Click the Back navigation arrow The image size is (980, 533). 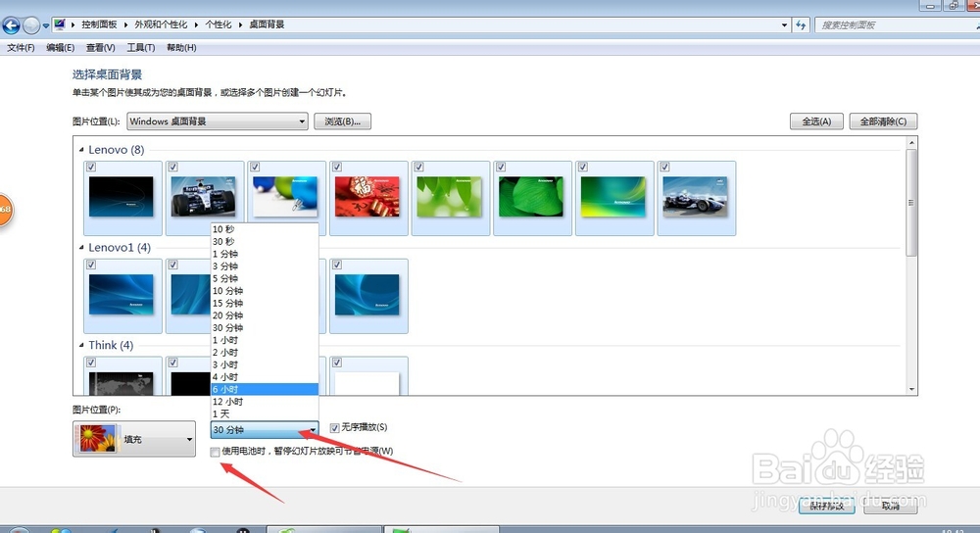coord(11,25)
